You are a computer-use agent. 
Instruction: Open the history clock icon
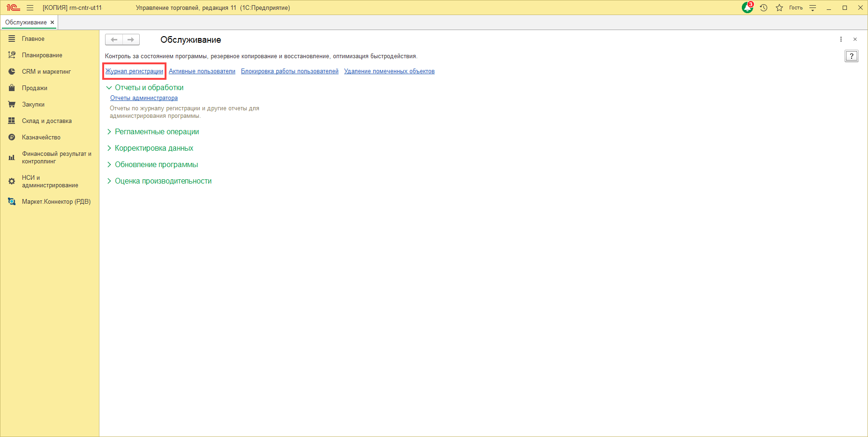click(763, 8)
